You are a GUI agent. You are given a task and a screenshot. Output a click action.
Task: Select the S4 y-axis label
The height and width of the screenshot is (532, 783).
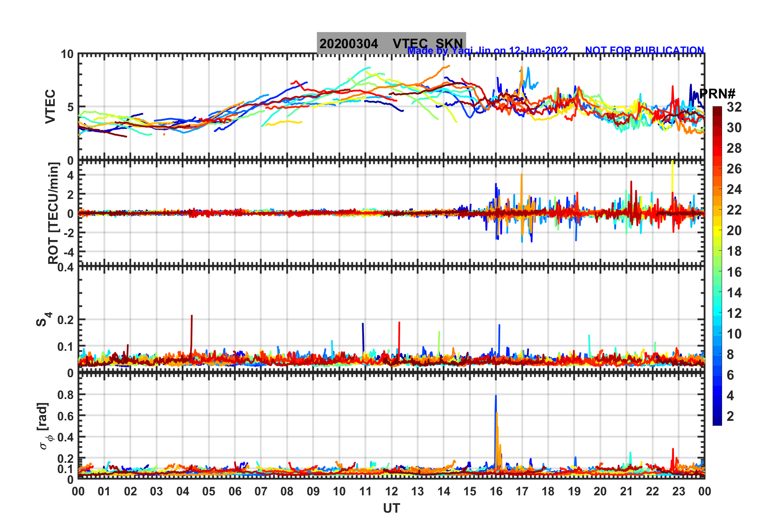44,319
